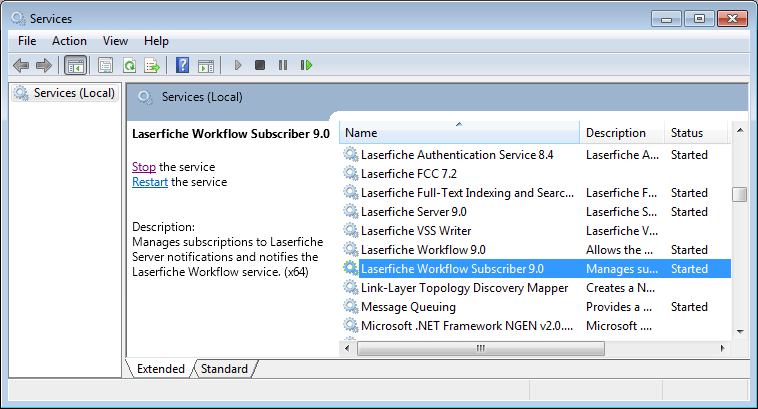758x409 pixels.
Task: Open the blue Help toolbar icon
Action: click(x=183, y=65)
